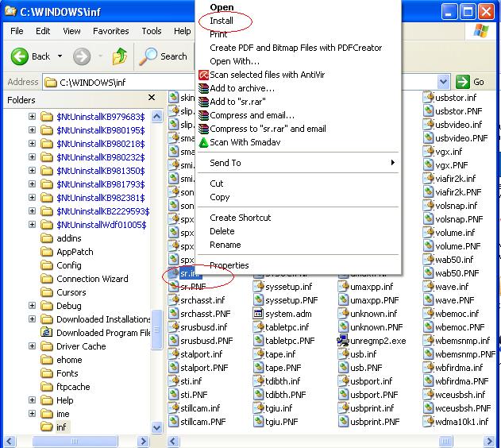Click WinRAR icon beside Add to archive
This screenshot has height=448, width=501.
click(203, 88)
